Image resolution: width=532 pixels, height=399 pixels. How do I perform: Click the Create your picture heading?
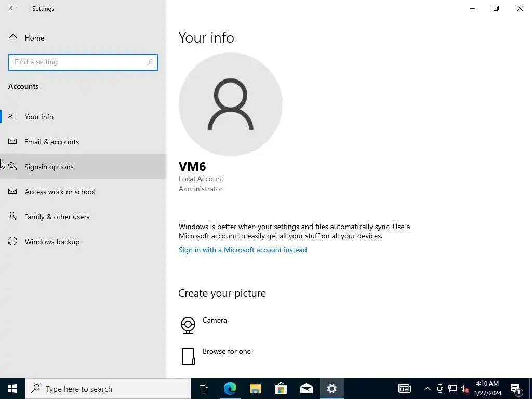(x=222, y=293)
